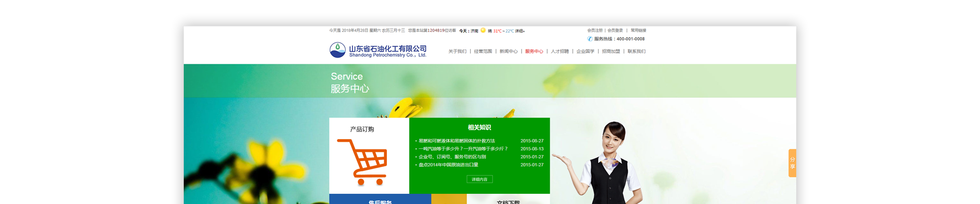The width and height of the screenshot is (980, 204).
Task: Open the 联系我们 navigation item
Action: pos(636,52)
